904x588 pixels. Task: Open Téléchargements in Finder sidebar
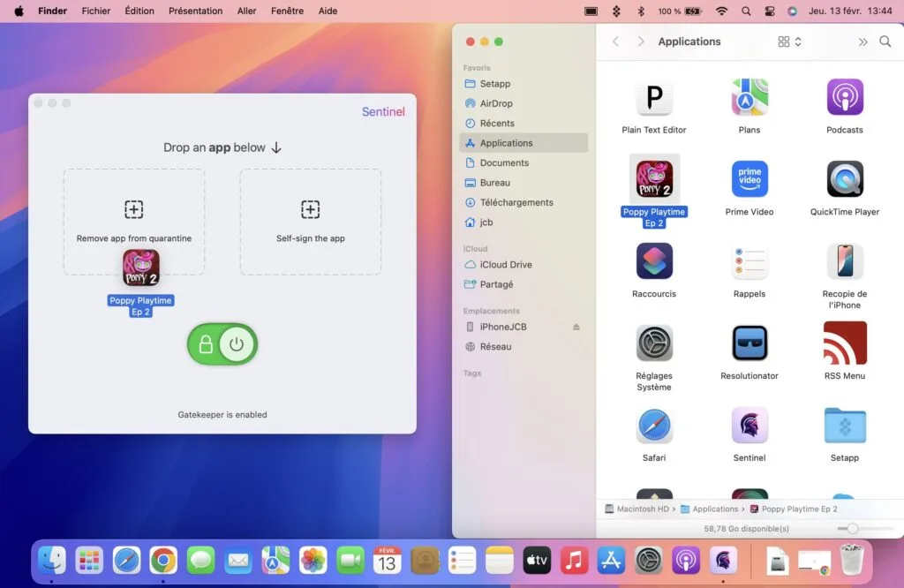click(524, 202)
